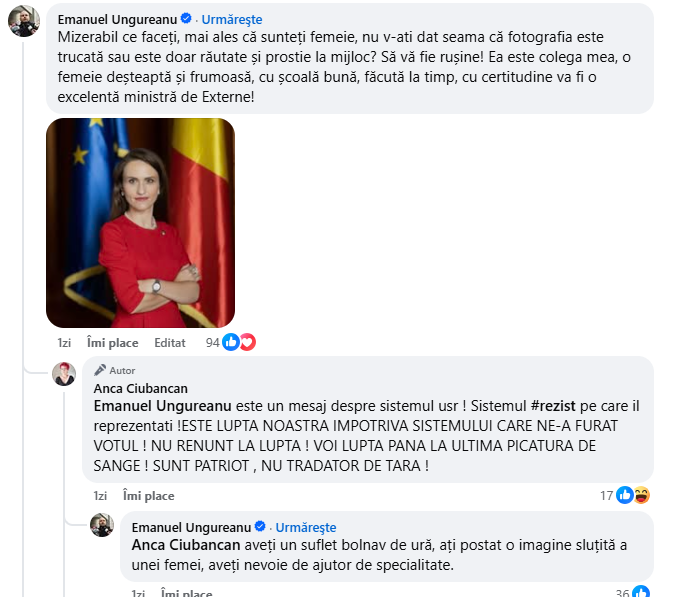The width and height of the screenshot is (685, 597).
Task: Click Emanuel Ungureanu's avatar in the reply
Action: click(x=102, y=525)
